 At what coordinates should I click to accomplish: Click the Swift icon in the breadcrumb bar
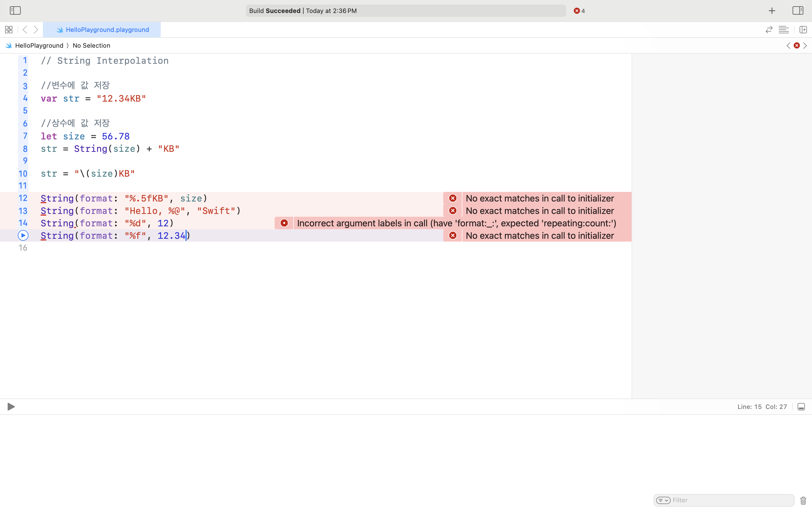(9, 45)
